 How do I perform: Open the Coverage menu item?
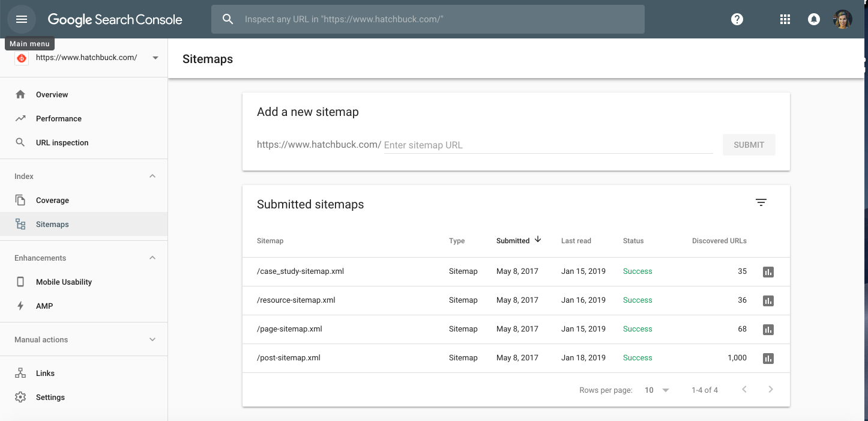click(x=84, y=200)
